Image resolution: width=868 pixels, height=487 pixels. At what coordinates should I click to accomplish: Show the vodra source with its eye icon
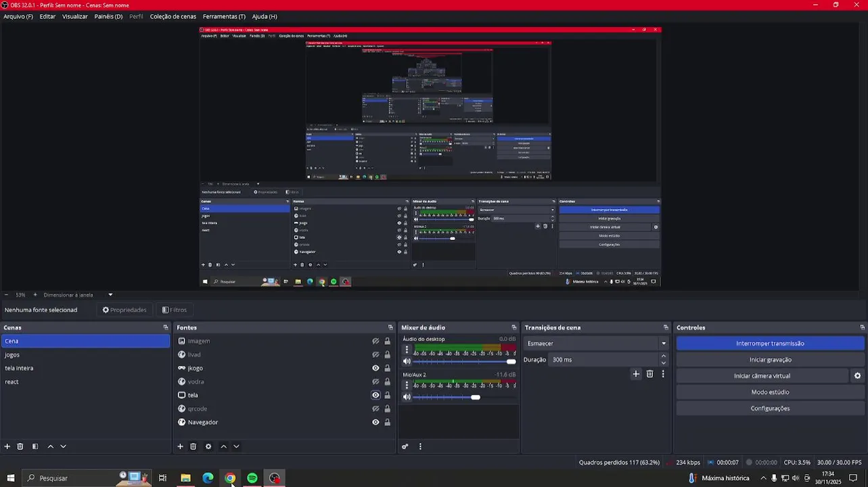tap(375, 381)
